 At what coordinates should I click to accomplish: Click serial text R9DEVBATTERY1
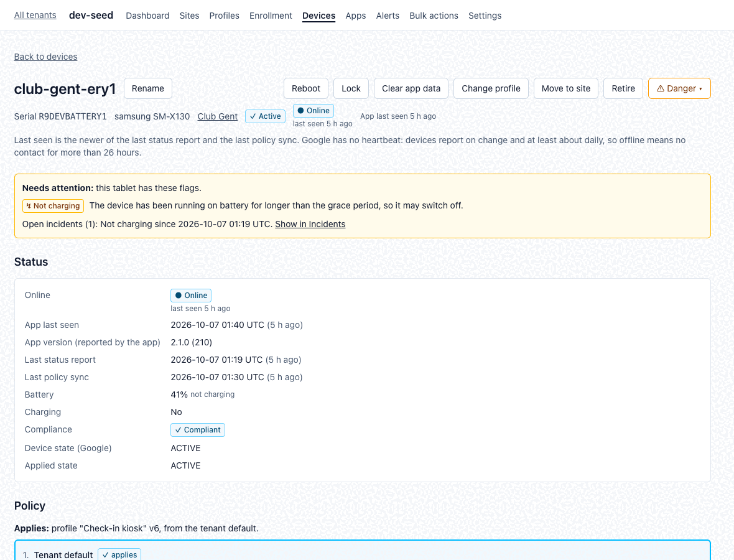(73, 116)
